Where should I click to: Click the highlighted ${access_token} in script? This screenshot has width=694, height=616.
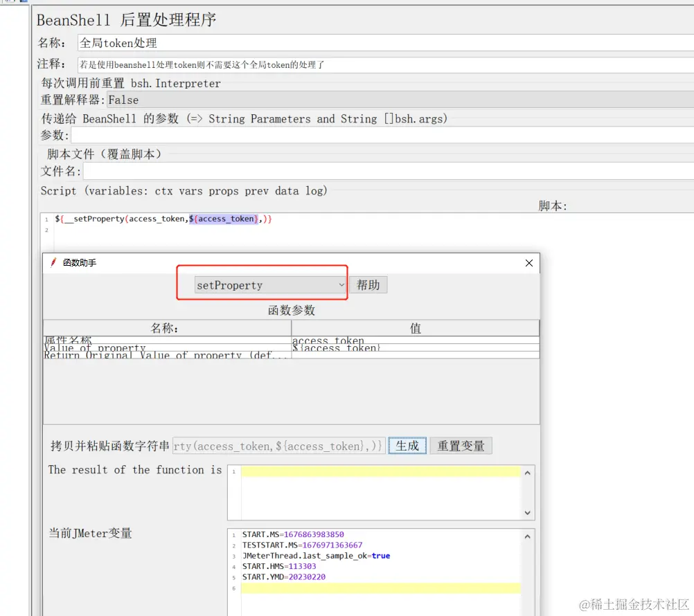(x=224, y=219)
